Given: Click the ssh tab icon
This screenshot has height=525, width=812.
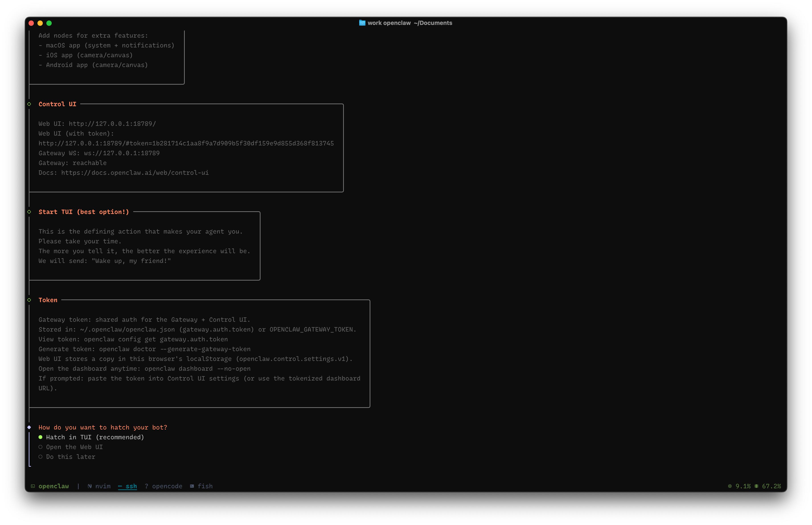Looking at the screenshot, I should (120, 486).
